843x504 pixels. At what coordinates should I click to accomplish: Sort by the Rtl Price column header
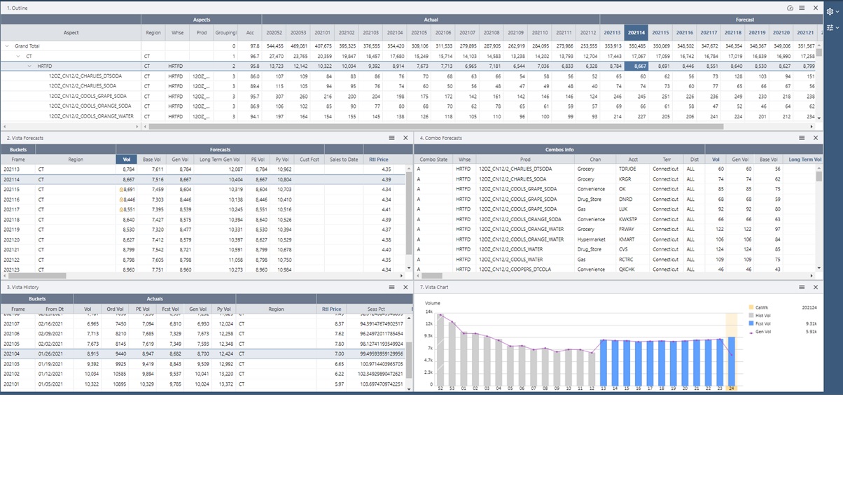pos(378,159)
